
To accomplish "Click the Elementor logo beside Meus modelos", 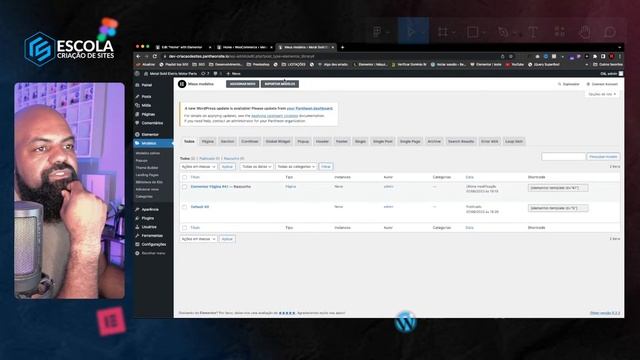I will (182, 84).
